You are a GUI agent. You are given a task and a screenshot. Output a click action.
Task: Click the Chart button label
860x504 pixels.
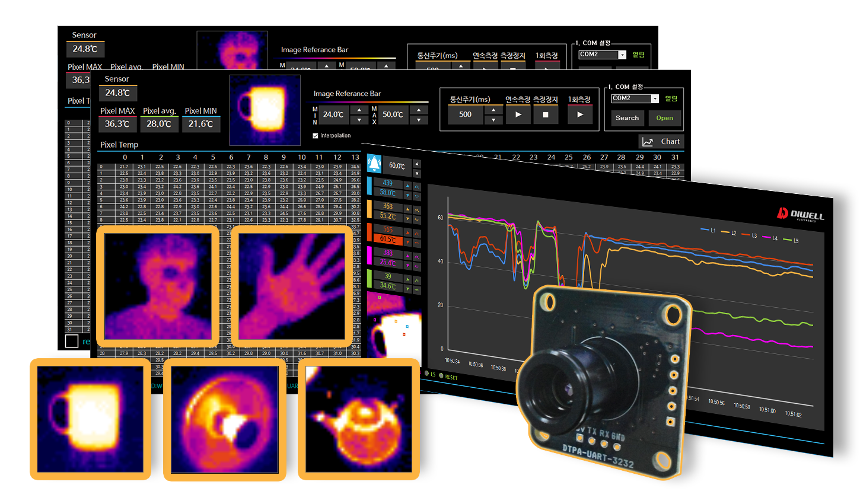[670, 142]
